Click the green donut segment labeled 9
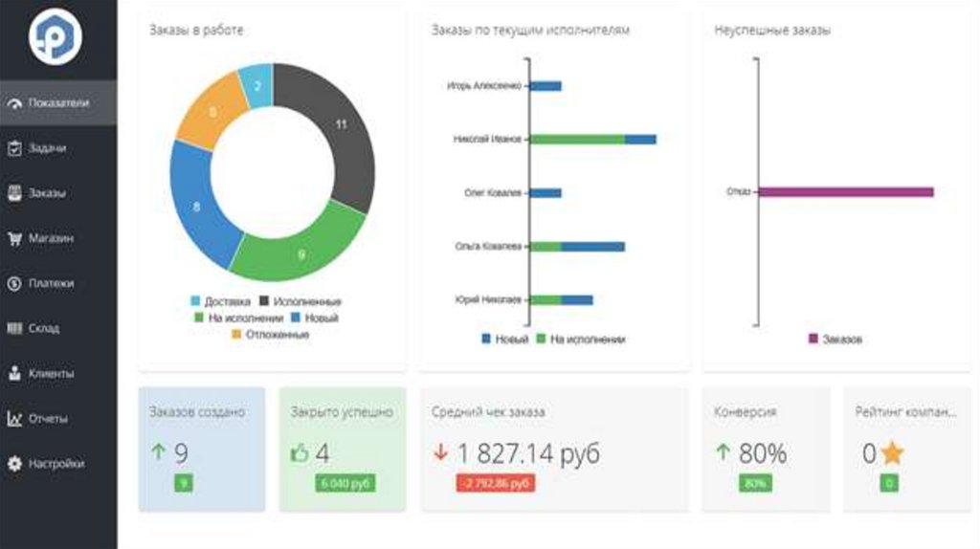980x549 pixels. [x=300, y=253]
